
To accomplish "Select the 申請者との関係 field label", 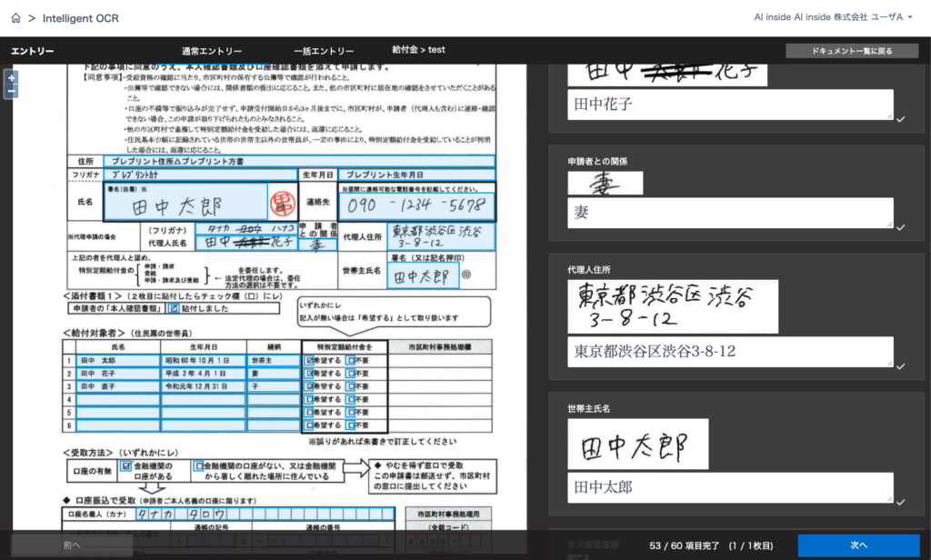I will (x=597, y=162).
